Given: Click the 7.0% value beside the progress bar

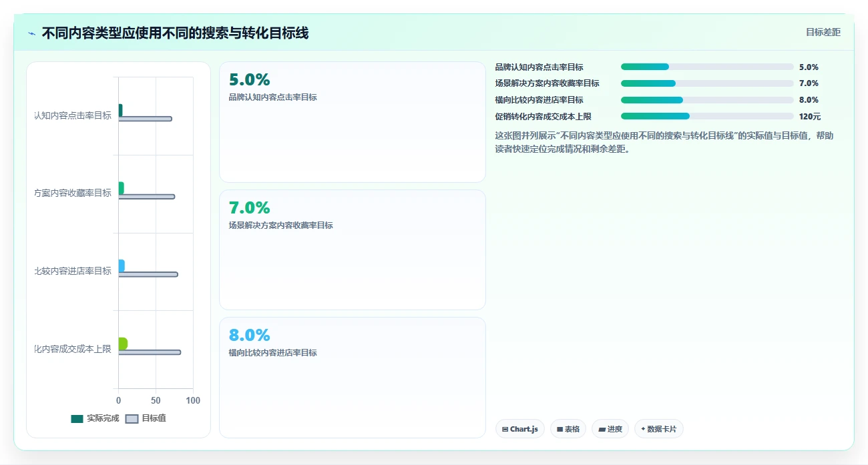Looking at the screenshot, I should point(809,83).
